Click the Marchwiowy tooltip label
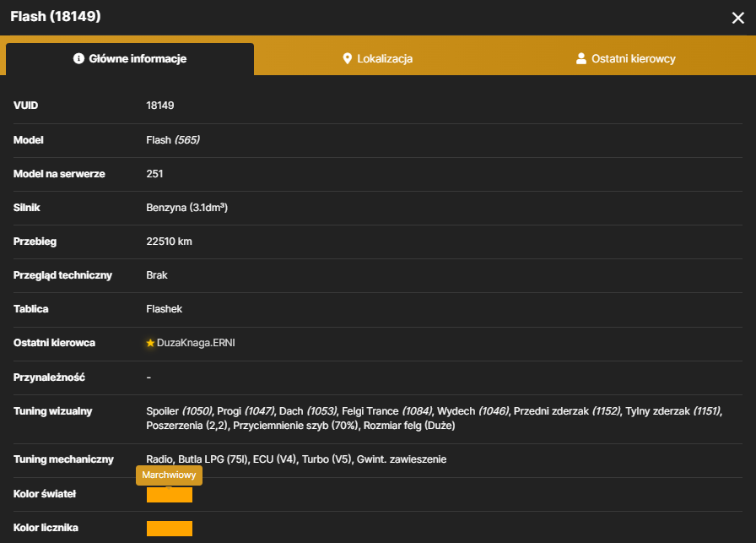 click(x=170, y=475)
